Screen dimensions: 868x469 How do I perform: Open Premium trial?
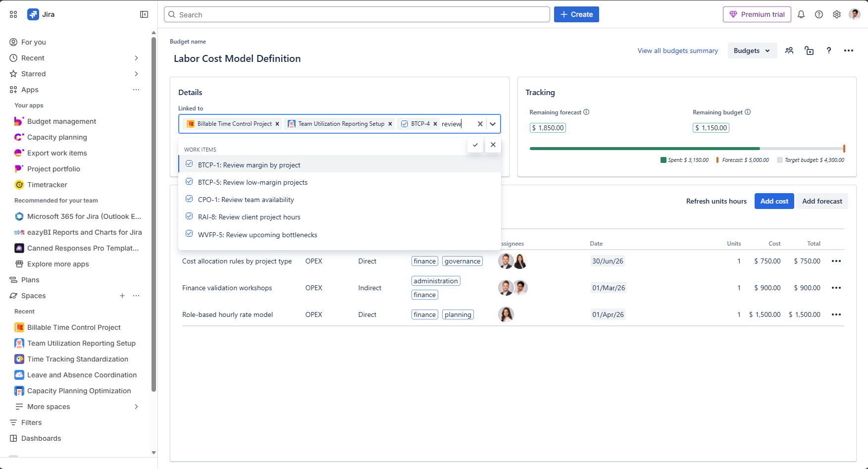click(757, 14)
